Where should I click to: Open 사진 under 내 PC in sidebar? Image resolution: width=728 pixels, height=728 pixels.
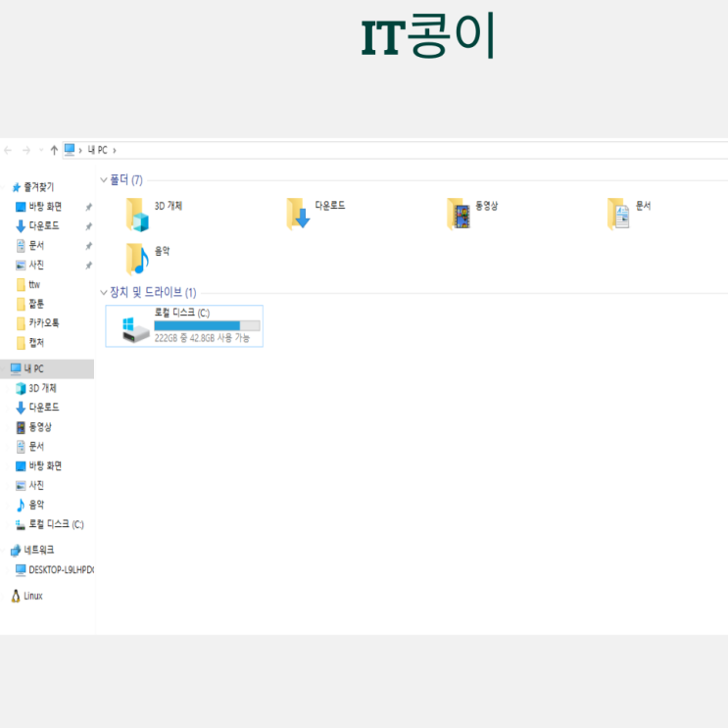pyautogui.click(x=36, y=486)
